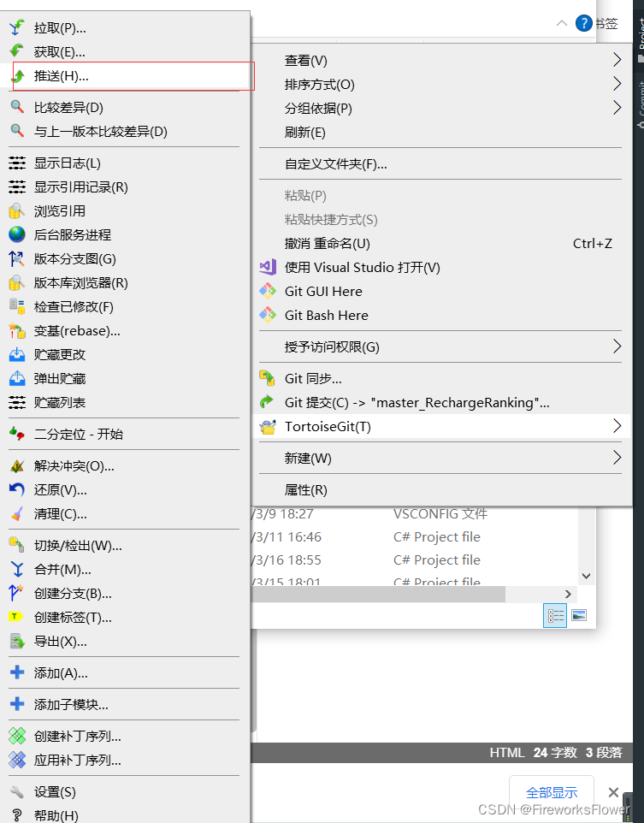Viewport: 644px width, 823px height.
Task: Open Git GUI Here
Action: [441, 292]
